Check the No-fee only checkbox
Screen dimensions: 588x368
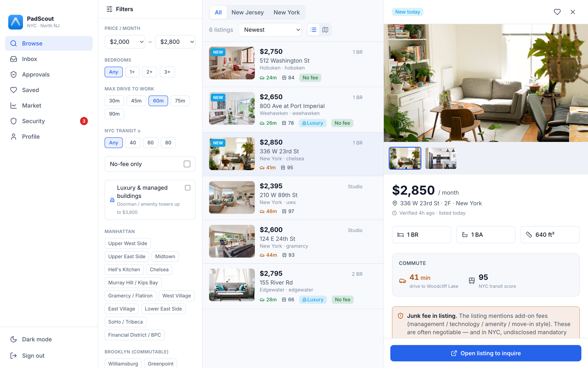coord(187,164)
